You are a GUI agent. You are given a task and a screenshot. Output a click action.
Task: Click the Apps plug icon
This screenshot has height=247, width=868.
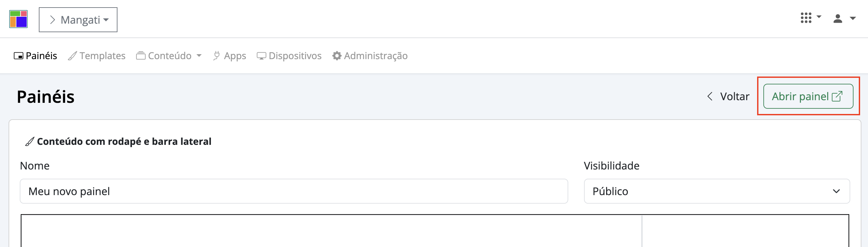[x=217, y=56]
